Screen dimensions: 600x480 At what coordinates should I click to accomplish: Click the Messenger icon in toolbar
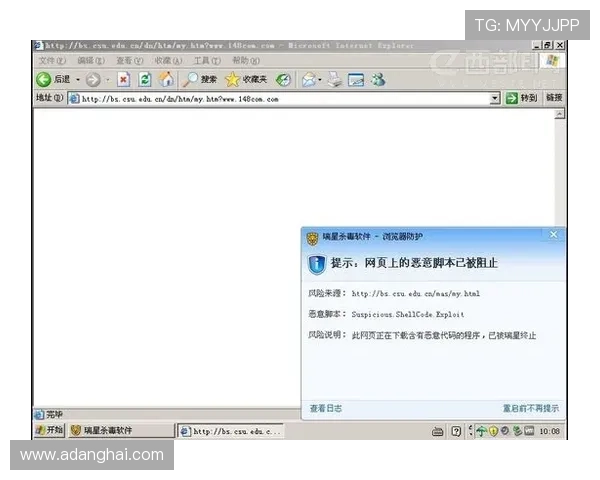point(378,80)
